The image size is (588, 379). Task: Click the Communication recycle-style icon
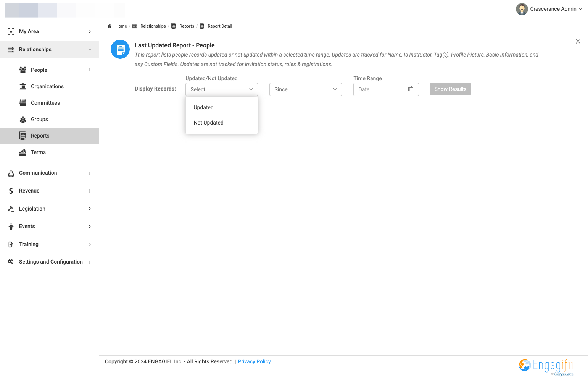(x=11, y=173)
